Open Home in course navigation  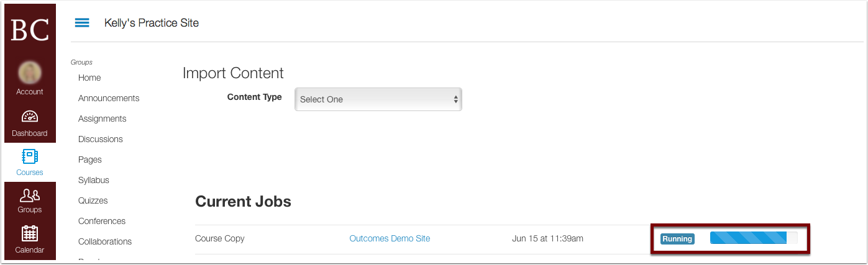click(89, 78)
